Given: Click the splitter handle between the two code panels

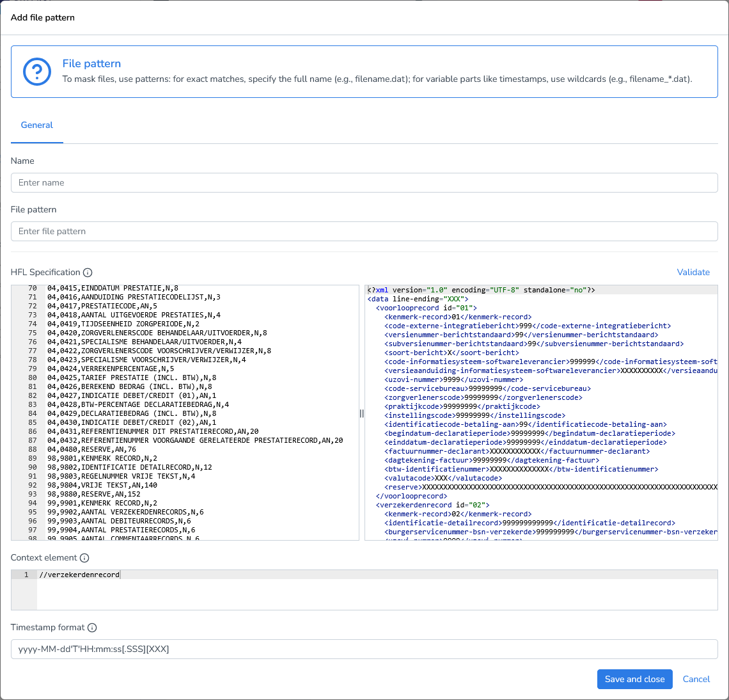Looking at the screenshot, I should tap(361, 413).
